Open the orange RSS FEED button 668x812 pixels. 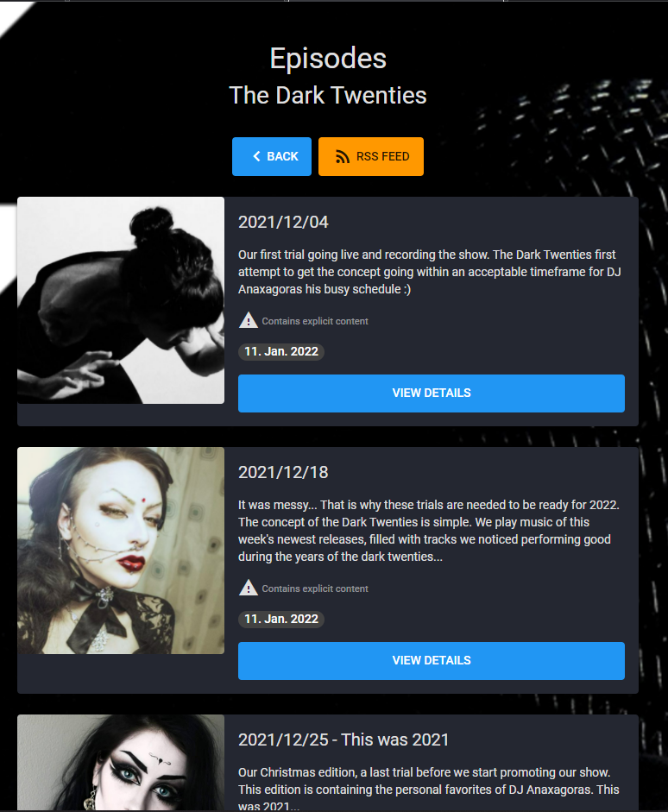pos(371,156)
